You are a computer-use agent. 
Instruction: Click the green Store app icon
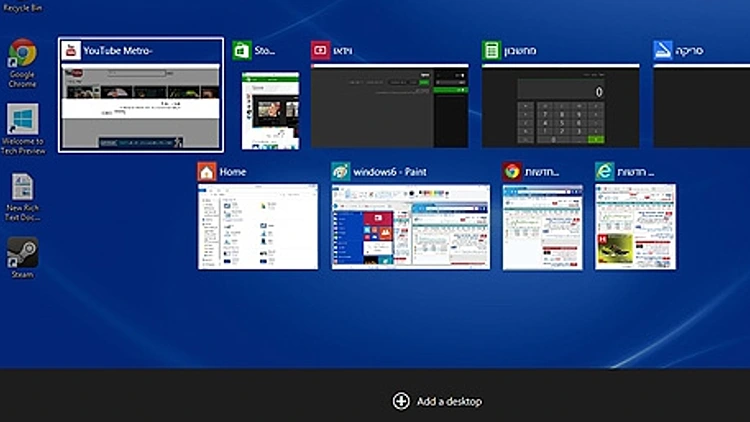tap(240, 50)
